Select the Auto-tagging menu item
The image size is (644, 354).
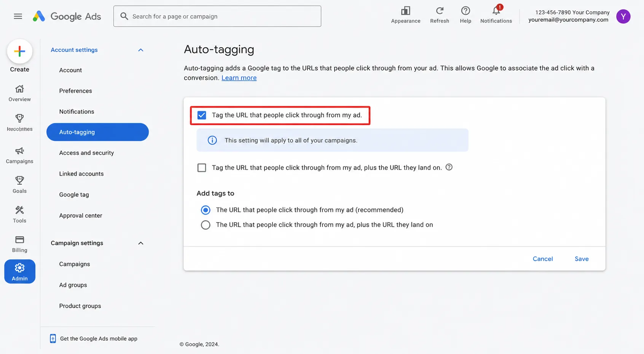pos(97,132)
